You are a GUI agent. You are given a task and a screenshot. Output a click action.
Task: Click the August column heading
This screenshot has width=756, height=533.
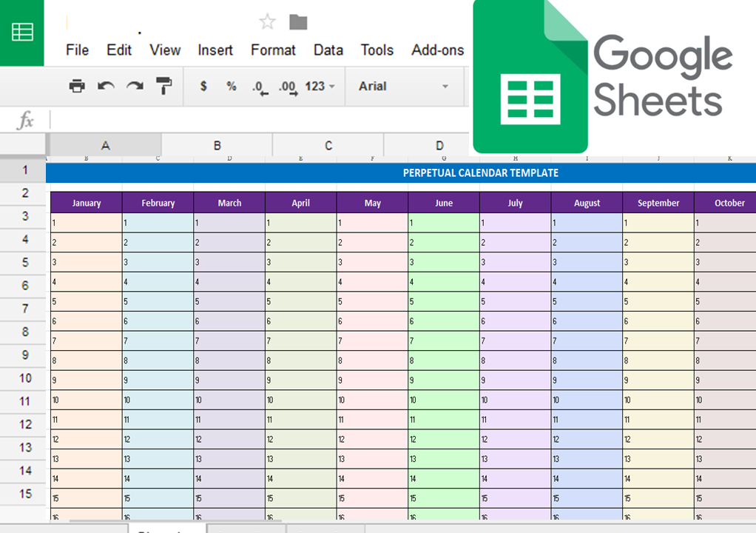point(587,203)
